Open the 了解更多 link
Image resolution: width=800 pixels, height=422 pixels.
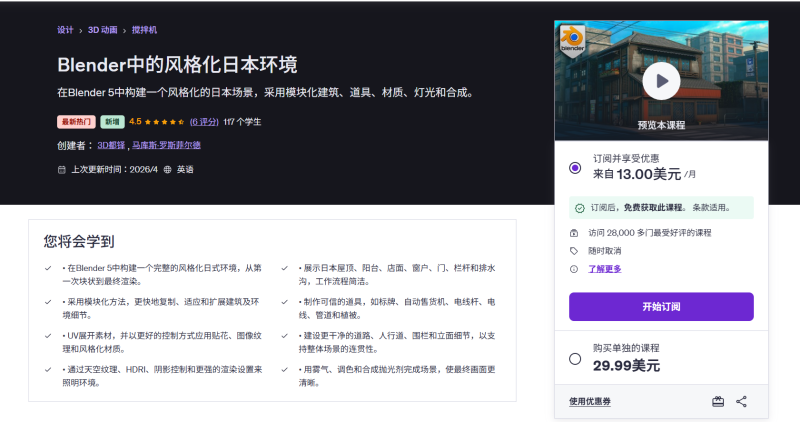(x=605, y=269)
